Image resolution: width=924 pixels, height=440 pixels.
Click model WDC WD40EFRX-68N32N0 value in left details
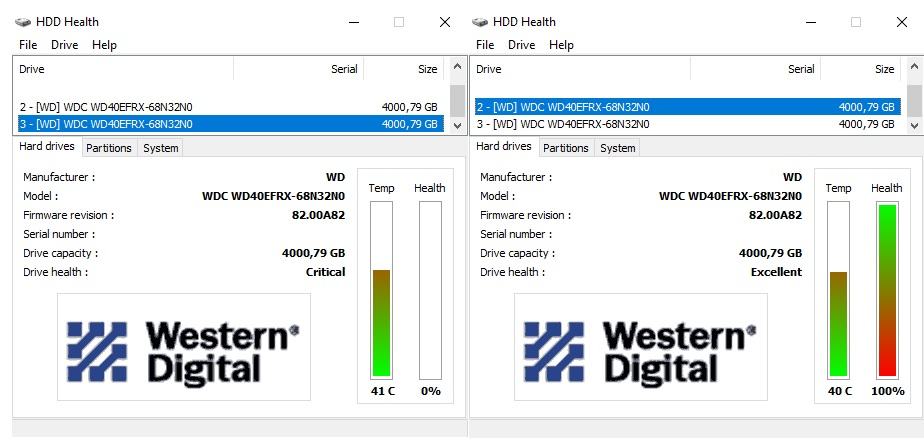point(273,196)
